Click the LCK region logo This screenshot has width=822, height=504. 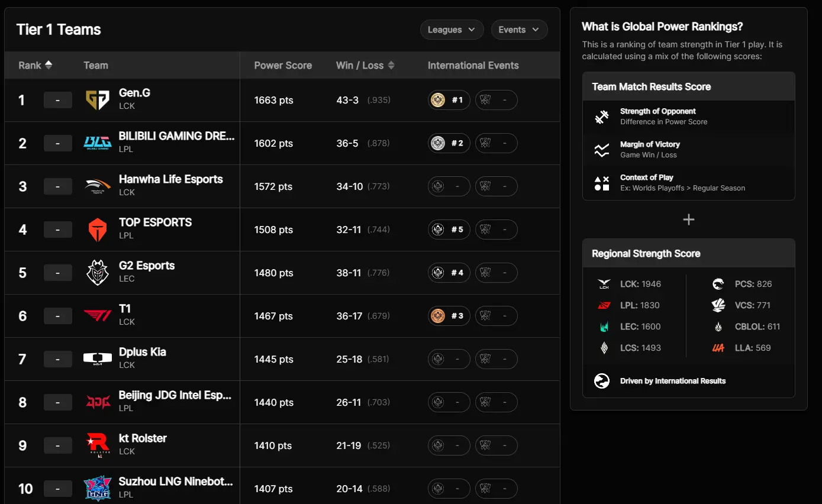[604, 284]
